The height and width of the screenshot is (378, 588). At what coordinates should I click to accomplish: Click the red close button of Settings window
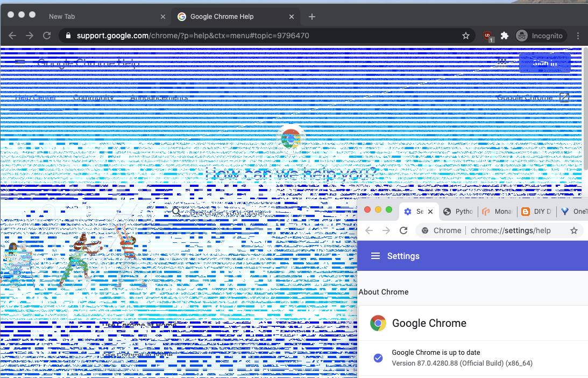(x=367, y=210)
